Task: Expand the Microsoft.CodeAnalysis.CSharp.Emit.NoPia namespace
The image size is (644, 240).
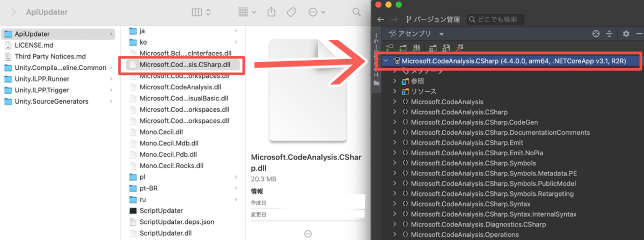Action: coord(396,153)
